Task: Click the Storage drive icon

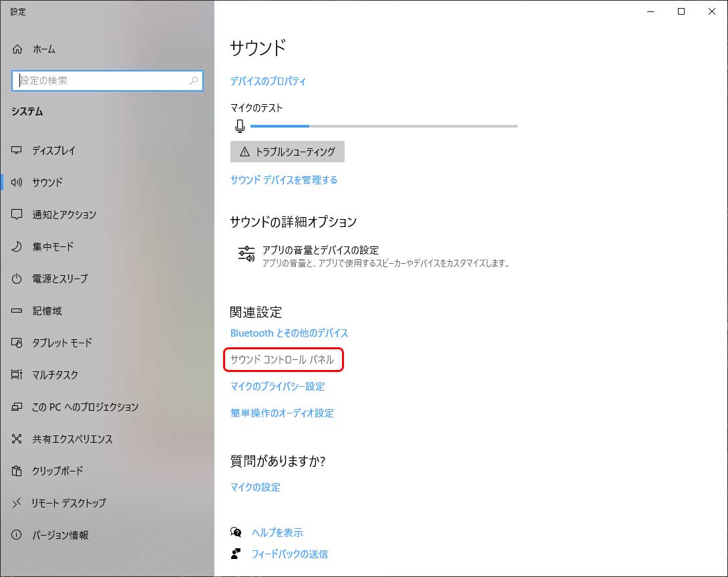Action: [x=17, y=311]
